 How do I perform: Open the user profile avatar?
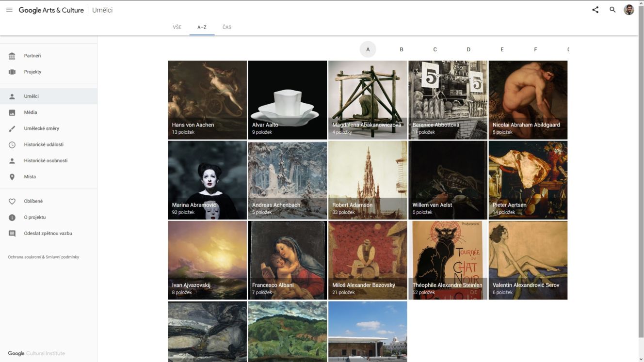click(x=629, y=10)
